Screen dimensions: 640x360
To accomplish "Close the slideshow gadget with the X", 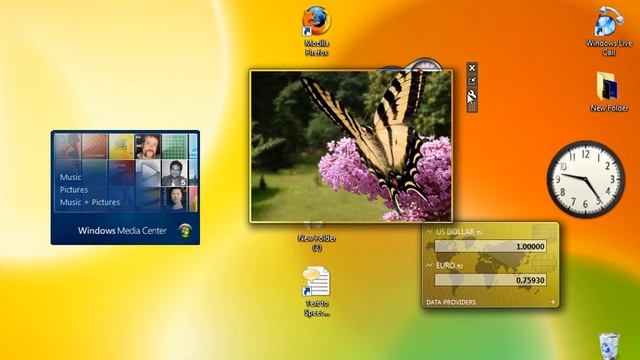I will 472,68.
